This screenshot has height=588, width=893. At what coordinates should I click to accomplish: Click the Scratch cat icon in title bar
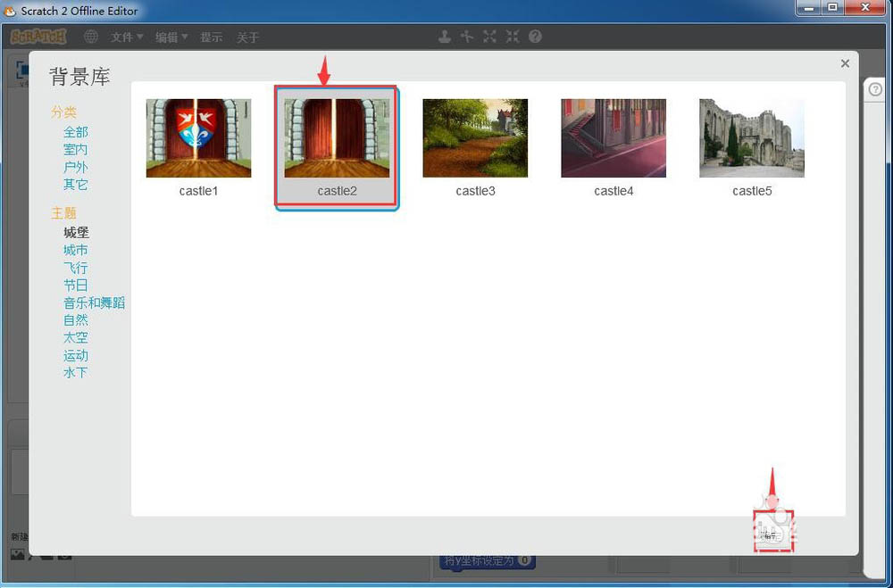(x=10, y=10)
